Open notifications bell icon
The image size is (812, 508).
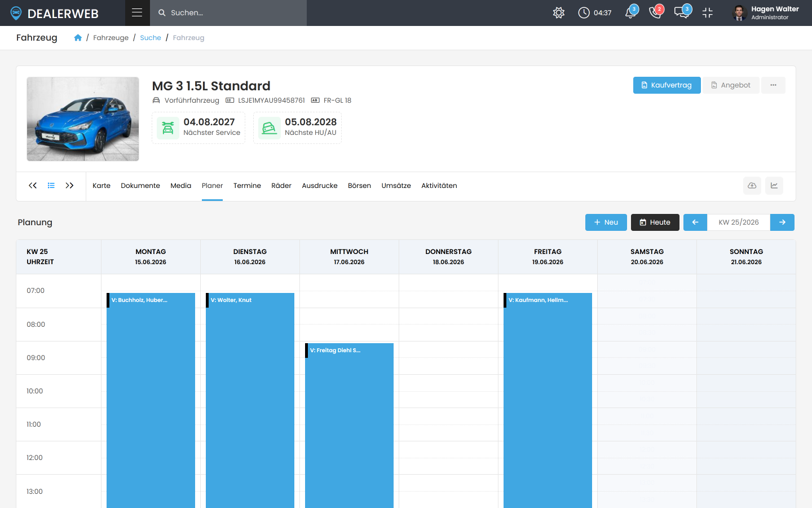click(631, 12)
